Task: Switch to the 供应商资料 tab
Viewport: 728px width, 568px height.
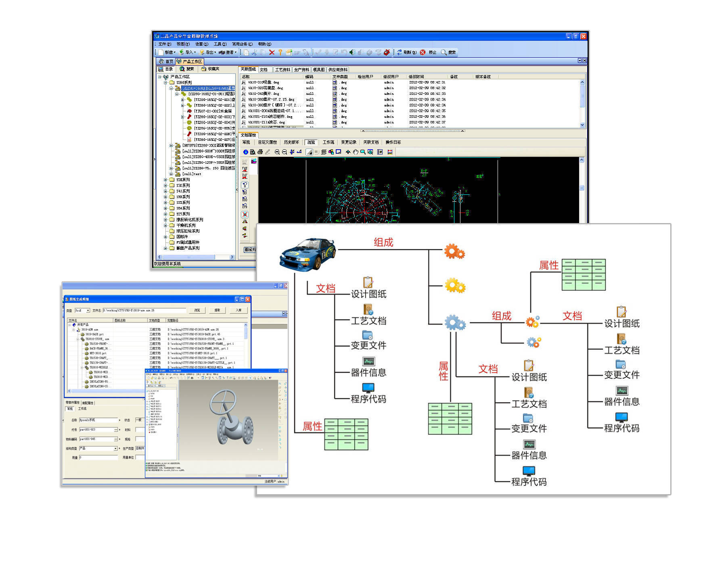Action: click(x=338, y=70)
